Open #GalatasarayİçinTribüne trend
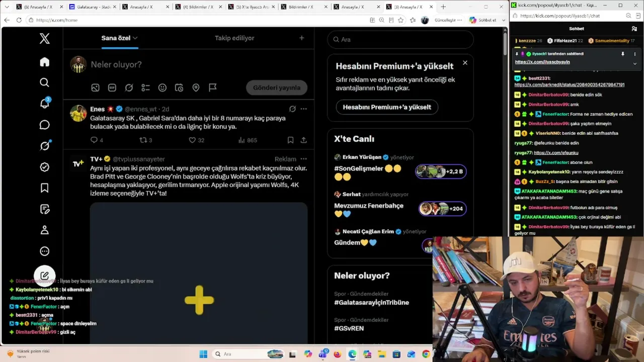The image size is (644, 362). click(x=372, y=303)
